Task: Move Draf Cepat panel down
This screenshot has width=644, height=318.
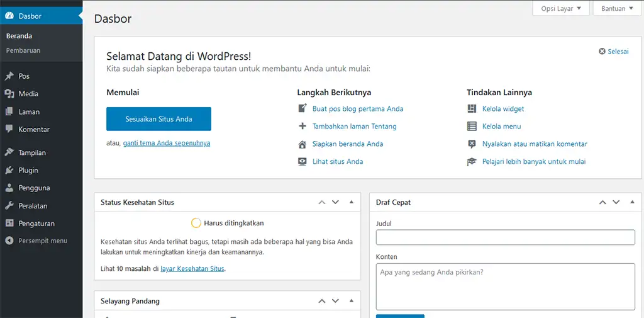Action: [x=616, y=202]
